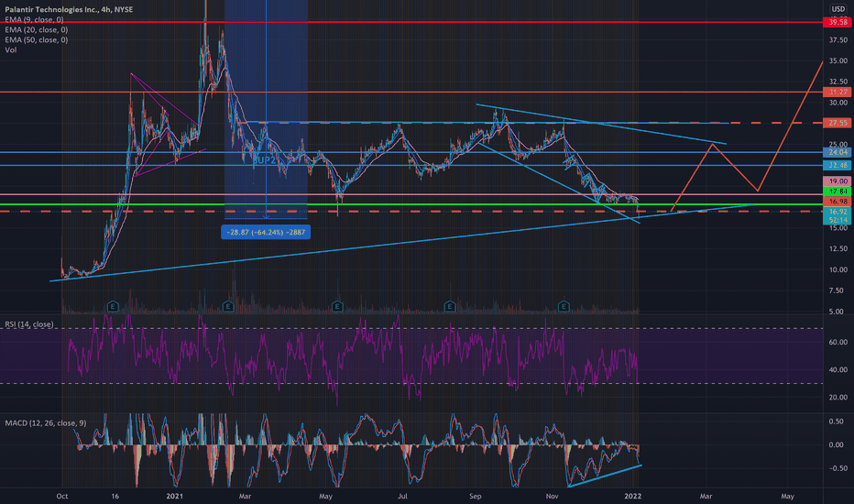Click the earnings 'E' marker near the May 2021 label
Screen dimensions: 854x504
point(337,306)
